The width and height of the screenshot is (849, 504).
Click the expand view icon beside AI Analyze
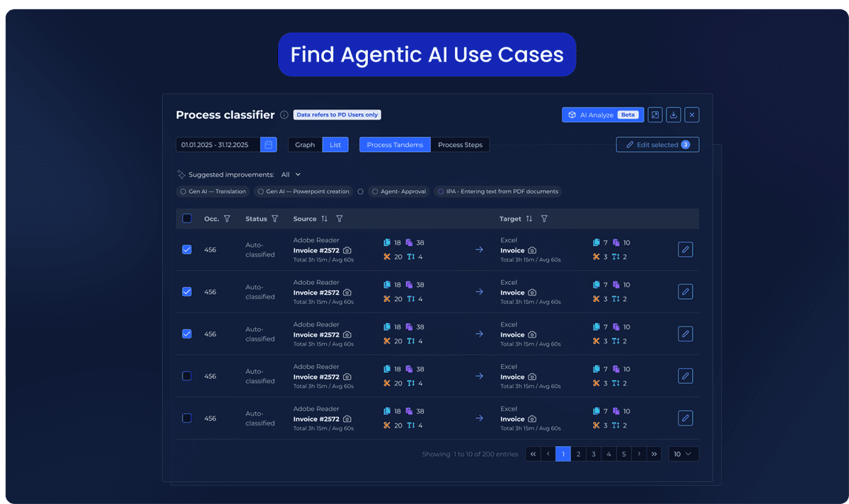(x=656, y=115)
